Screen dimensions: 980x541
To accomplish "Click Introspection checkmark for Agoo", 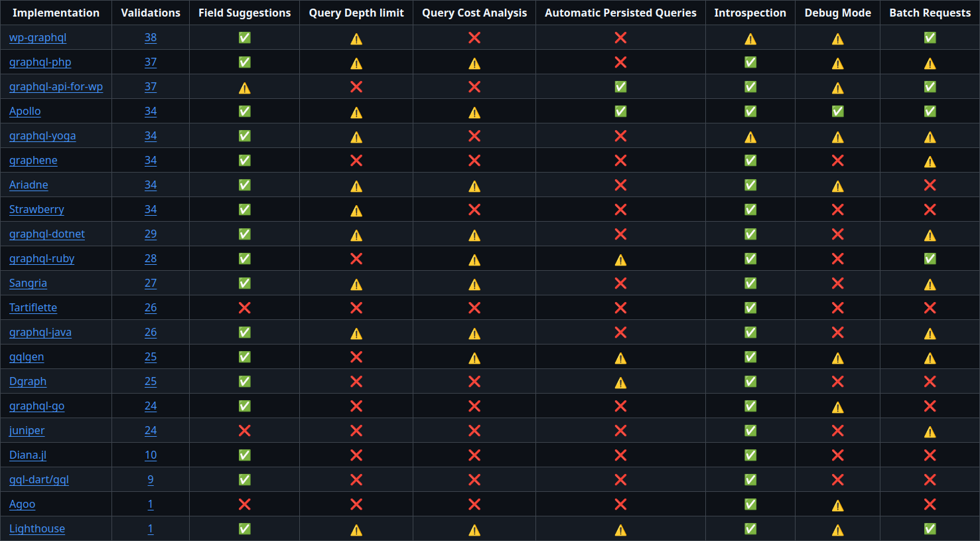I will coord(750,504).
